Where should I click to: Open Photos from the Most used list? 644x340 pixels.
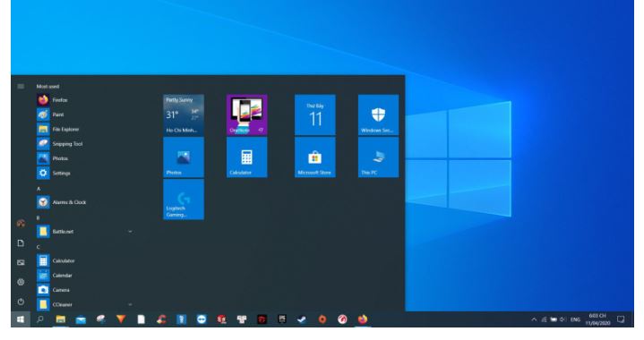(x=54, y=158)
